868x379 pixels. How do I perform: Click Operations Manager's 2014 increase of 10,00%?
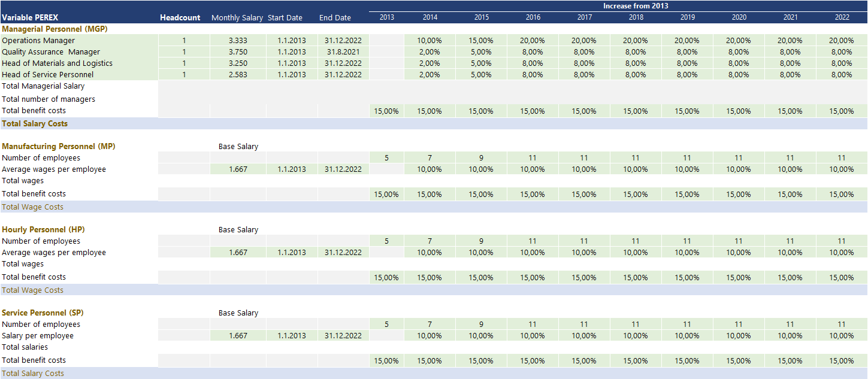pyautogui.click(x=430, y=41)
